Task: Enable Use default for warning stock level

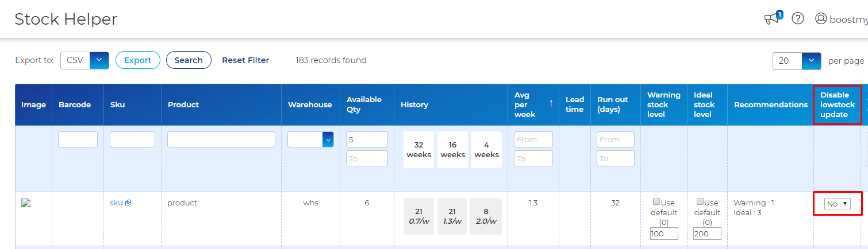Action: (656, 202)
